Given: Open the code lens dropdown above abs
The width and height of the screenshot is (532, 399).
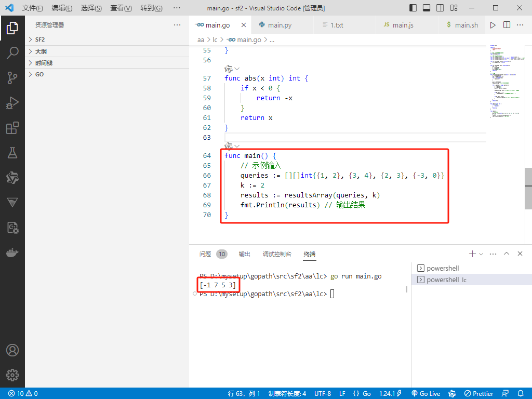Looking at the screenshot, I should click(237, 69).
